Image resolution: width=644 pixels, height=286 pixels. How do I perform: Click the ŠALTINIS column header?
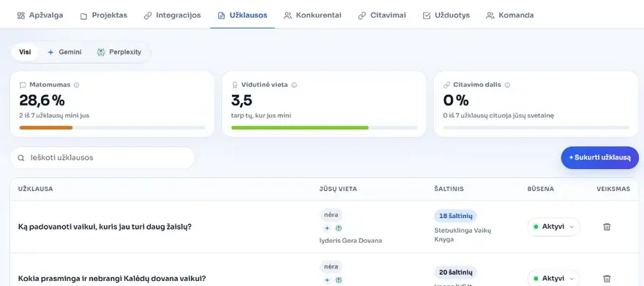pyautogui.click(x=449, y=189)
